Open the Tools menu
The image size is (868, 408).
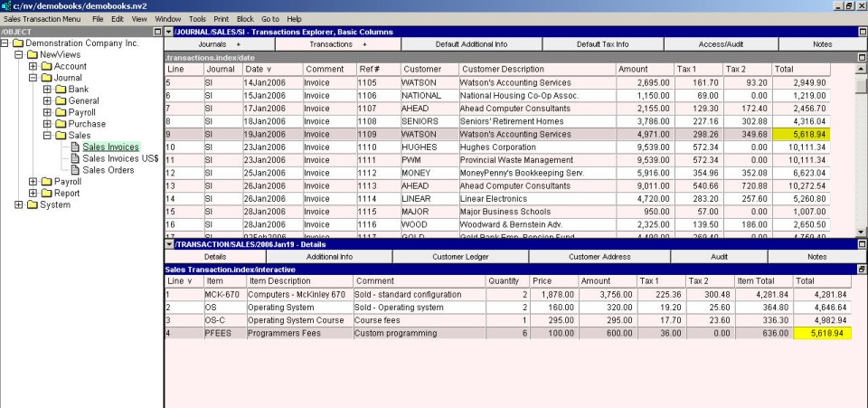coord(197,18)
